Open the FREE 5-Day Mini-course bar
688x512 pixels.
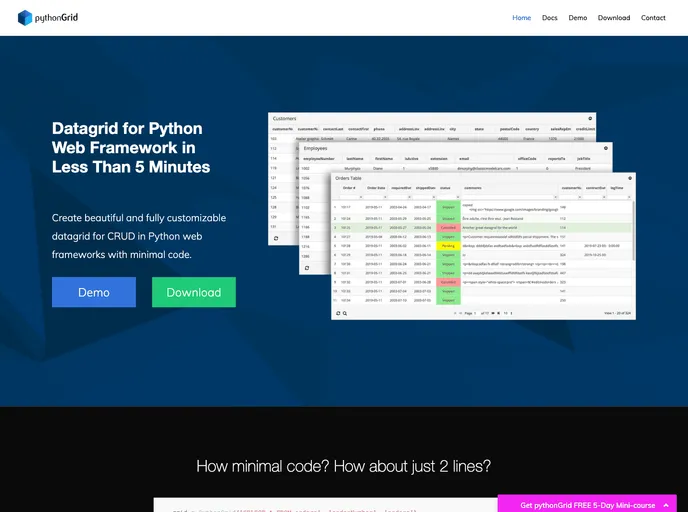(x=587, y=505)
